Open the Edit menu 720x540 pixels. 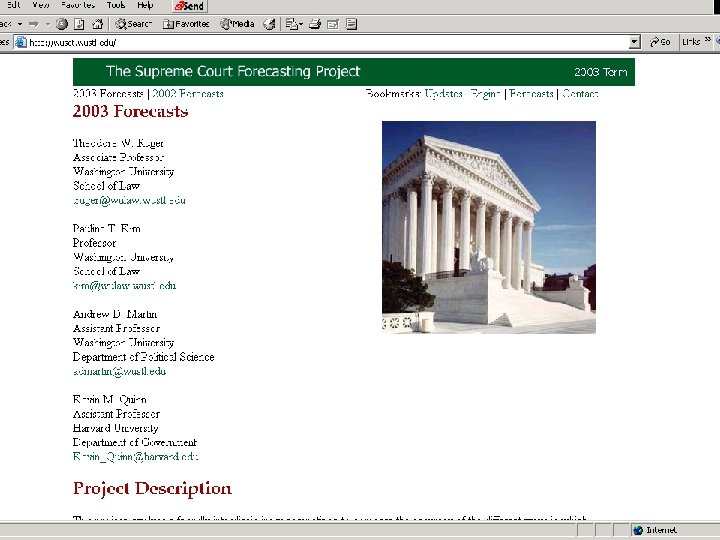point(14,5)
